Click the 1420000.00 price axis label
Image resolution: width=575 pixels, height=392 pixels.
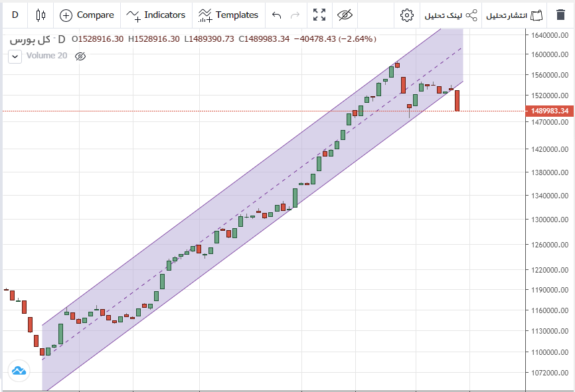(550, 149)
